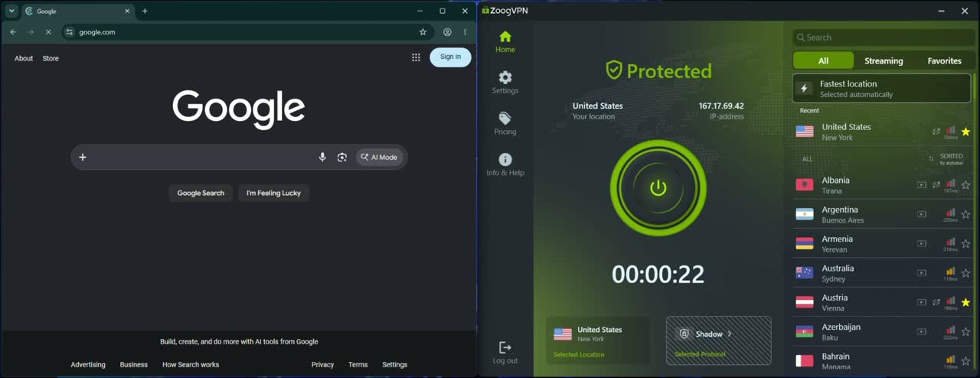The image size is (980, 378).
Task: Click Australia's signal strength icon
Action: click(950, 272)
